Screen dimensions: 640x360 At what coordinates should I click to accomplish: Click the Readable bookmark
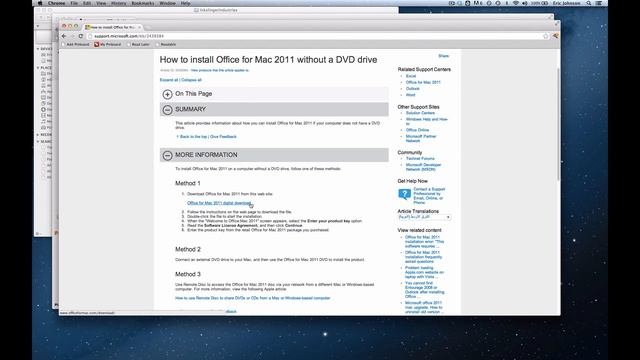[166, 44]
